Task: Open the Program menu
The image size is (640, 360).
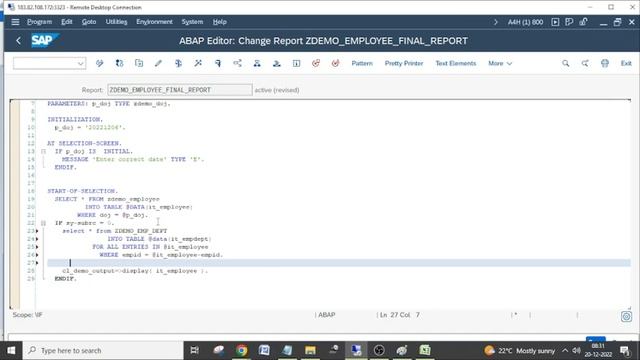Action: 39,22
